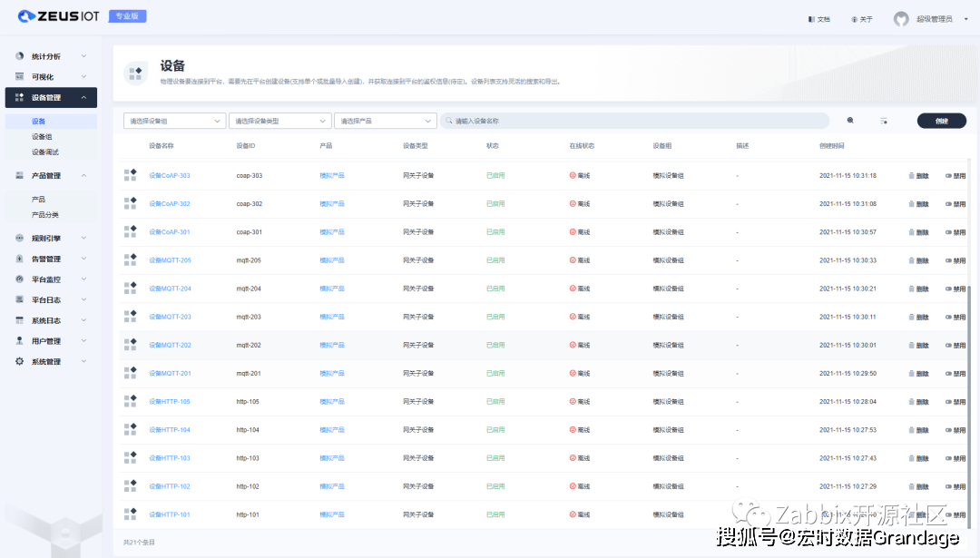Click the 用户管理 user icon
The width and height of the screenshot is (980, 558).
click(18, 339)
